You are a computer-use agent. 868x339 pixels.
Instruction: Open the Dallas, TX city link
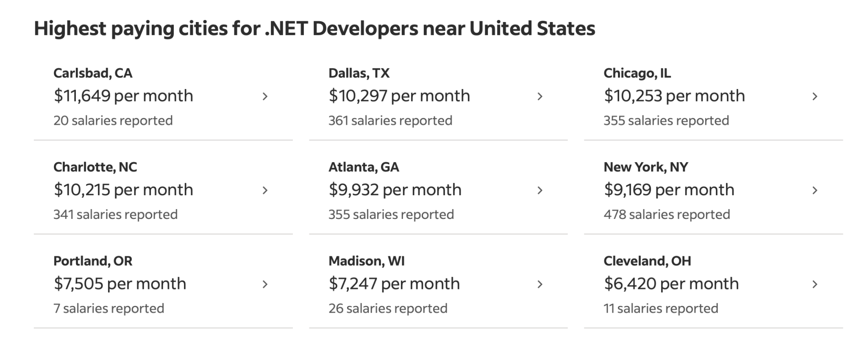[360, 73]
